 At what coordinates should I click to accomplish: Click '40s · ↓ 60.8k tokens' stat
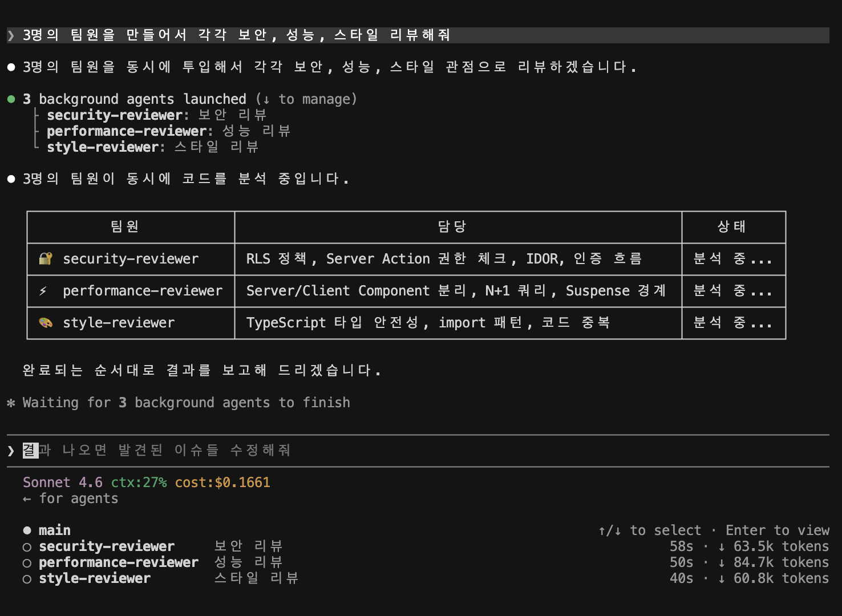tap(750, 578)
